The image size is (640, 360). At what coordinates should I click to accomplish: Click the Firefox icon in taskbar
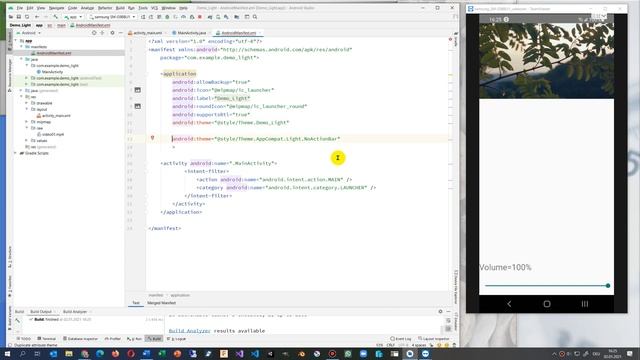116,353
